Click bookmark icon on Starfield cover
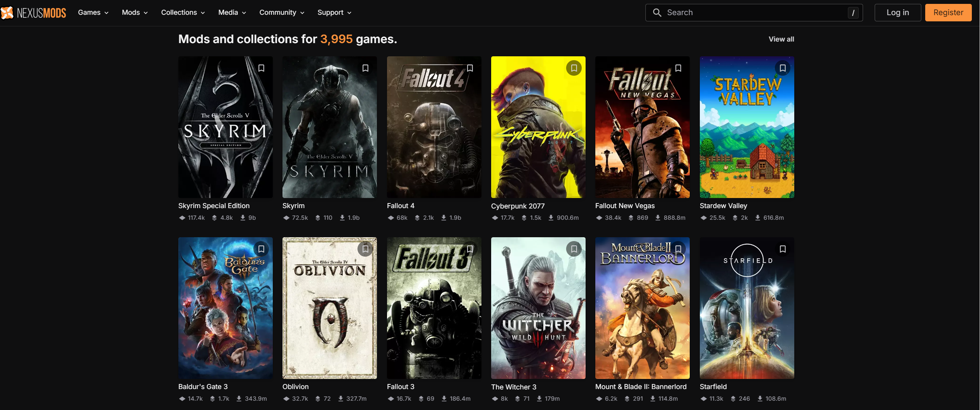Image resolution: width=980 pixels, height=410 pixels. [x=782, y=249]
